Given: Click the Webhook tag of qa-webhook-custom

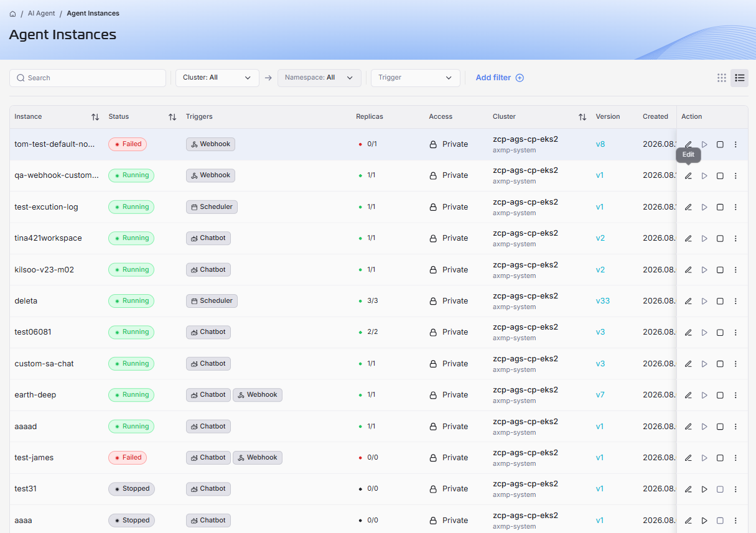Looking at the screenshot, I should pos(210,175).
